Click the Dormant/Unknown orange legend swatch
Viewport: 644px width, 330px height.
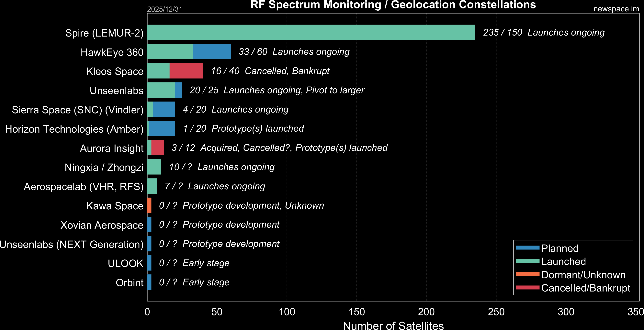click(527, 274)
